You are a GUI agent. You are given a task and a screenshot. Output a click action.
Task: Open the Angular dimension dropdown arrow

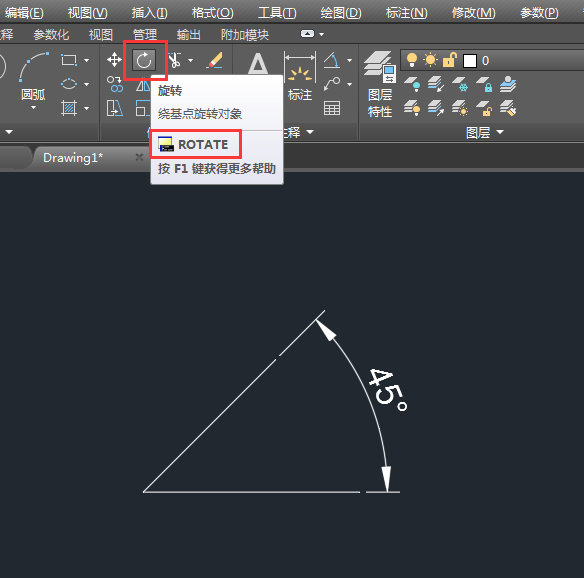pos(349,60)
